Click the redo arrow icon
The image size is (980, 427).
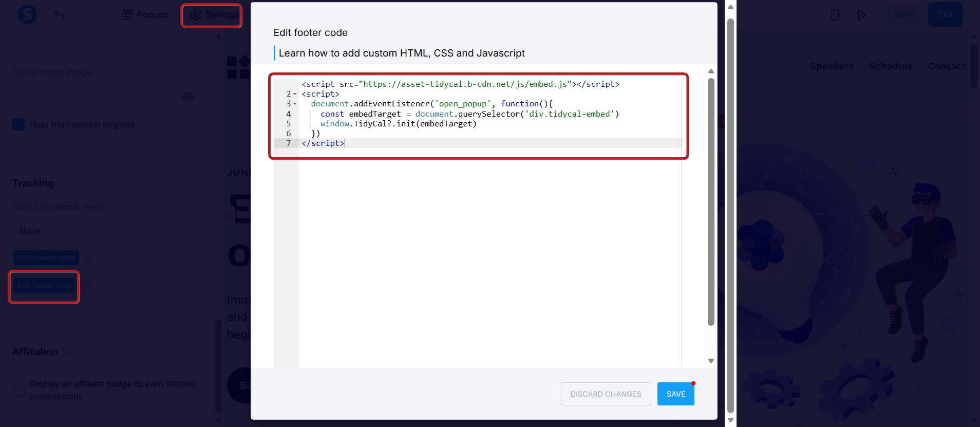pos(86,15)
